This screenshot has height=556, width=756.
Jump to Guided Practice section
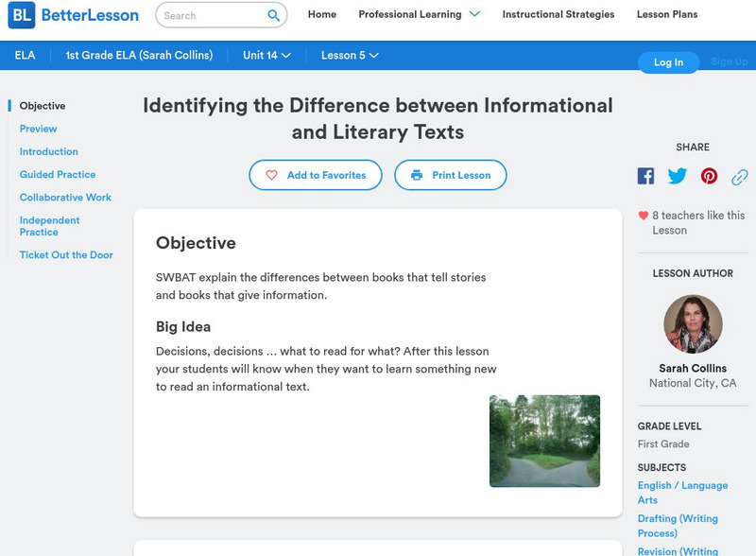[x=58, y=174]
